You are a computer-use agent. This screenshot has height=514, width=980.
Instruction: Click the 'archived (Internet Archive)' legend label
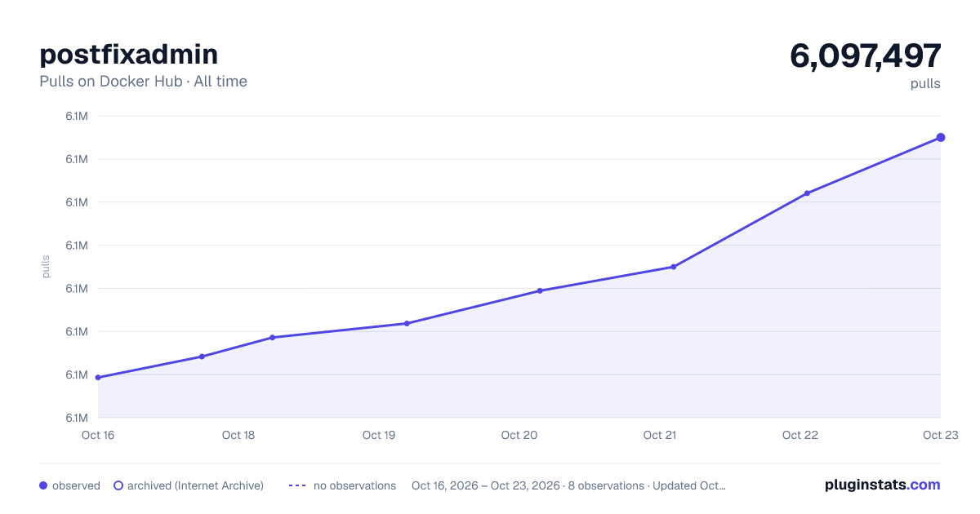[195, 485]
